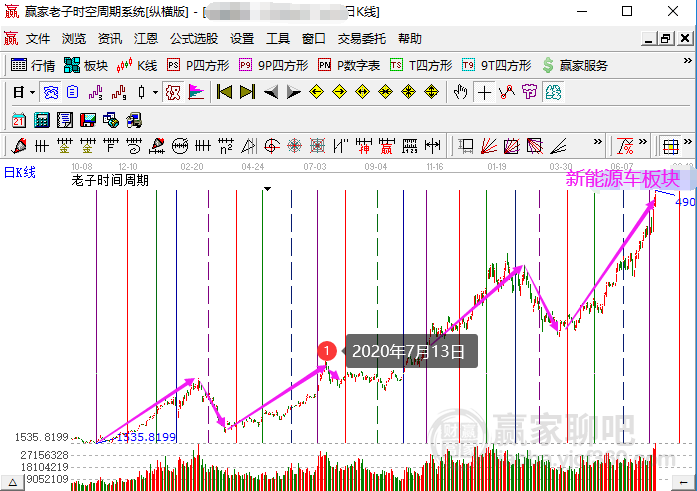
Task: Select the hand pan tool
Action: [x=461, y=92]
